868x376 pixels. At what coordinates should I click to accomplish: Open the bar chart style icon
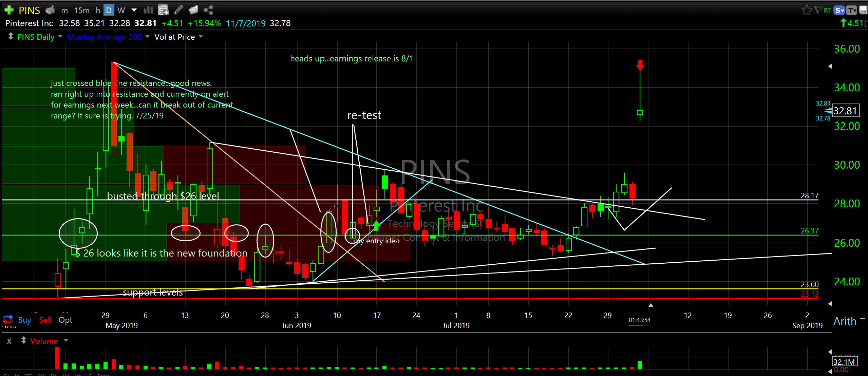(x=148, y=10)
